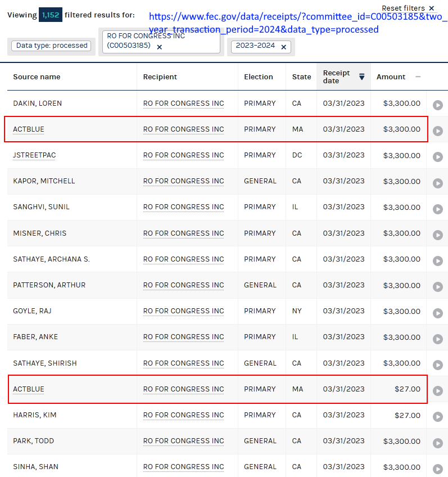This screenshot has width=448, height=477.
Task: Select the DAKIN, LOREN source name
Action: point(38,103)
